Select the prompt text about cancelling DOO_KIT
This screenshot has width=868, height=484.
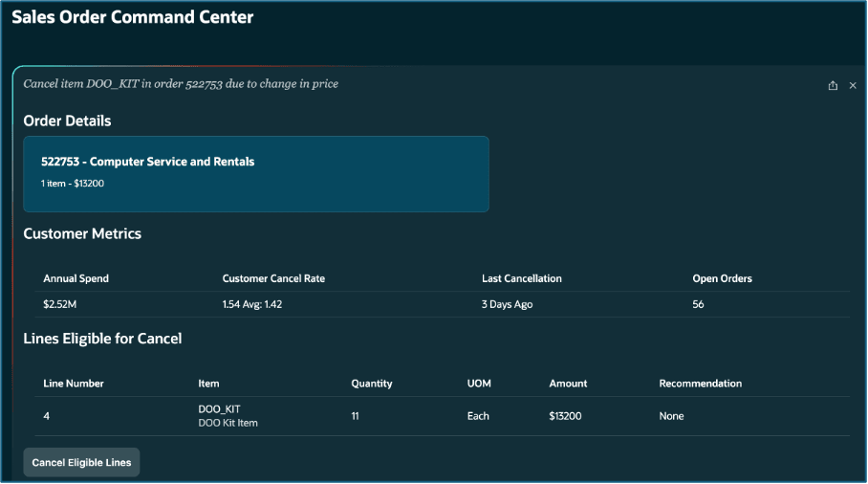tap(181, 84)
